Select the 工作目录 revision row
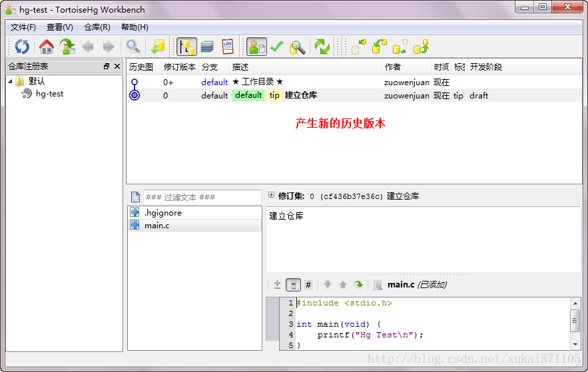Image resolution: width=588 pixels, height=372 pixels. coord(354,82)
